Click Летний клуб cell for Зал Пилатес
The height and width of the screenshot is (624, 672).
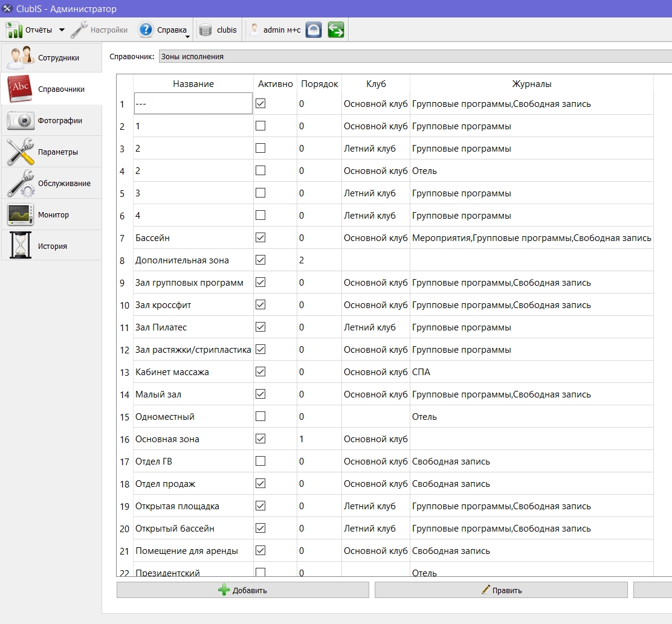(x=376, y=327)
